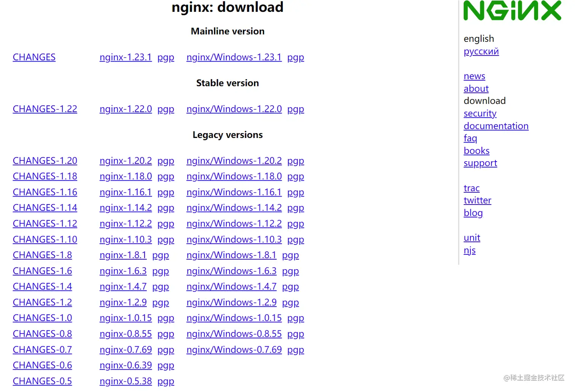575x392 pixels.
Task: Download nginx/Windows-1.16.1
Action: point(234,192)
